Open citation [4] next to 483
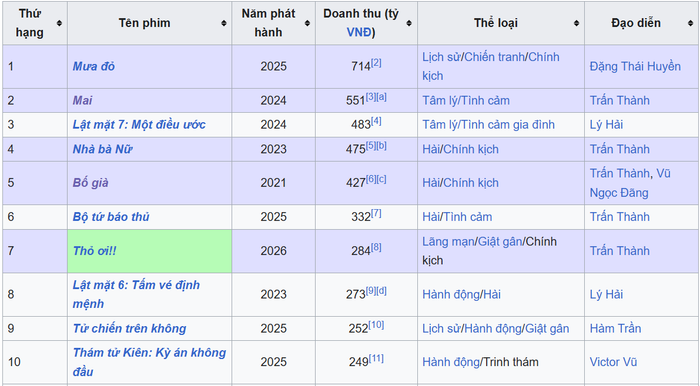 tap(376, 121)
